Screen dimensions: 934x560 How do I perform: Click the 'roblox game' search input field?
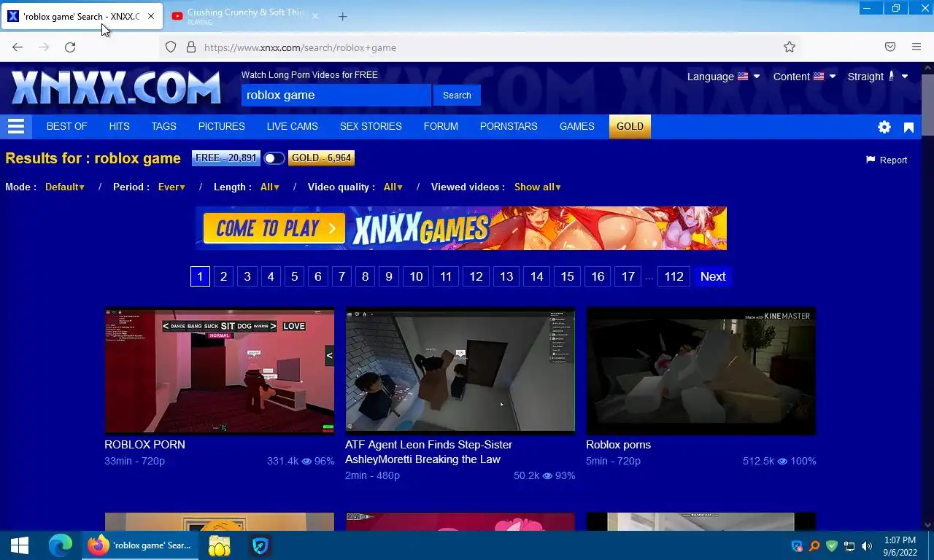[x=336, y=95]
